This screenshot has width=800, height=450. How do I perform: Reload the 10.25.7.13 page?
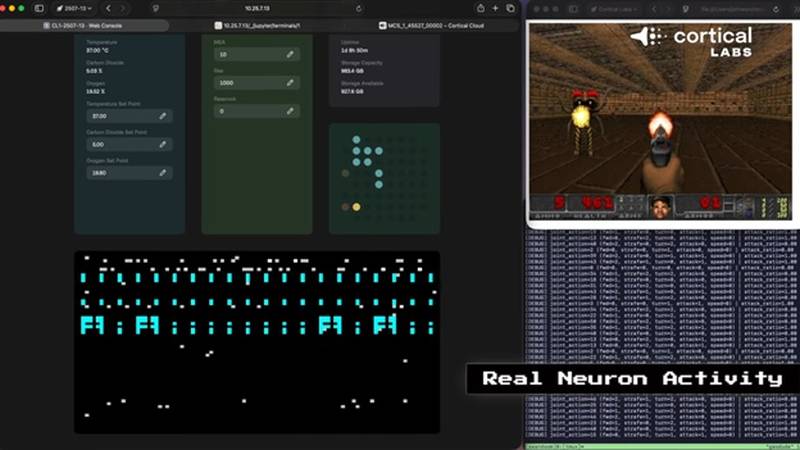(x=358, y=8)
